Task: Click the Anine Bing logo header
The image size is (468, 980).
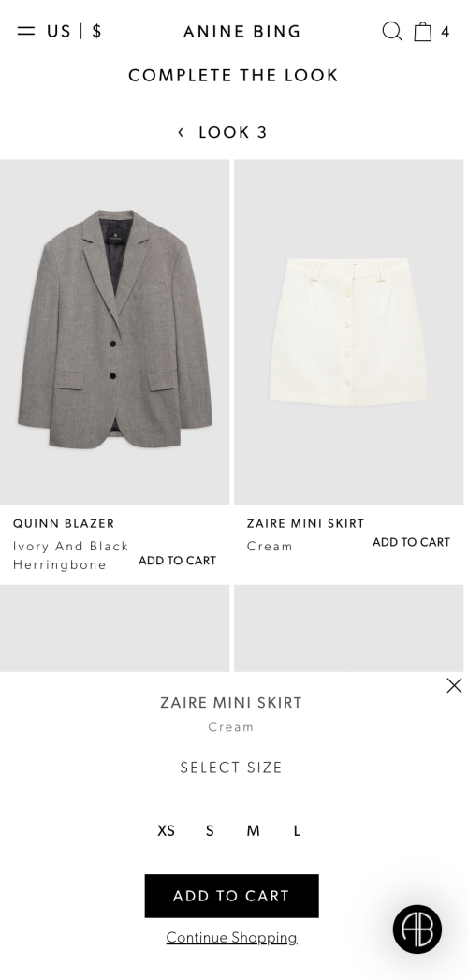Action: (241, 31)
